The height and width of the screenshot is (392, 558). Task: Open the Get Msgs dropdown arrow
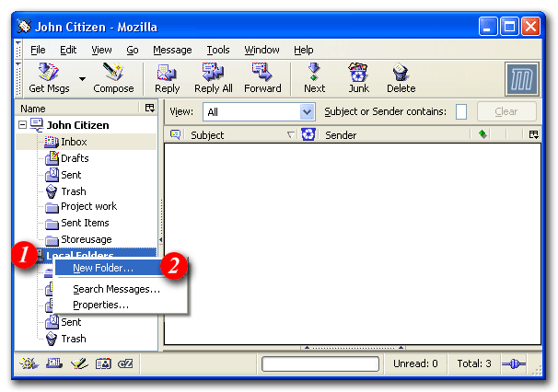pos(82,79)
